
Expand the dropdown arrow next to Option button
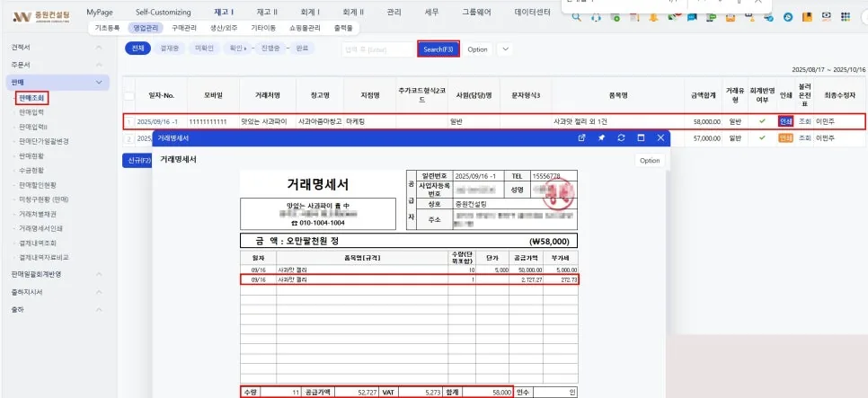tap(504, 49)
